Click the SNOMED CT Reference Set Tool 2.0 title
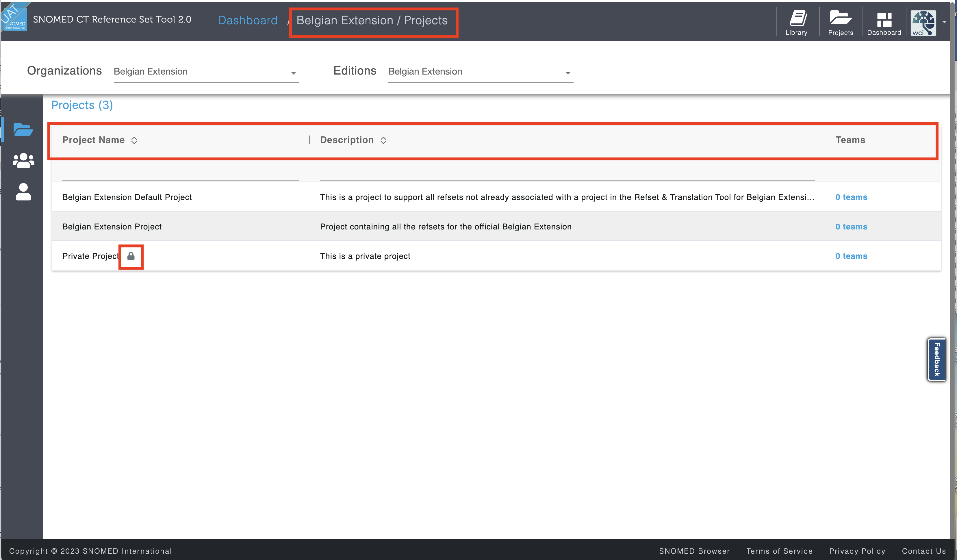 (x=112, y=19)
